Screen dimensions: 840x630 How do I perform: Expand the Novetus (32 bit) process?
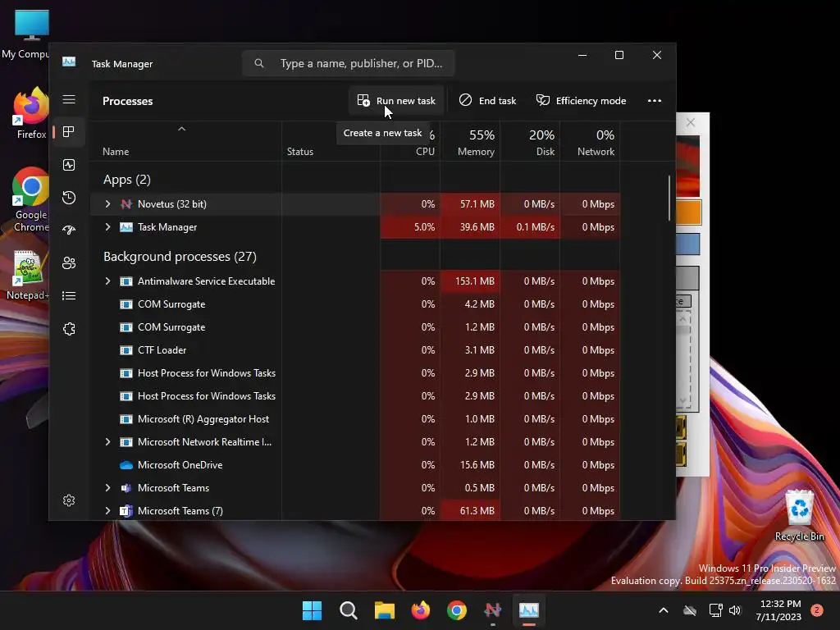click(107, 204)
